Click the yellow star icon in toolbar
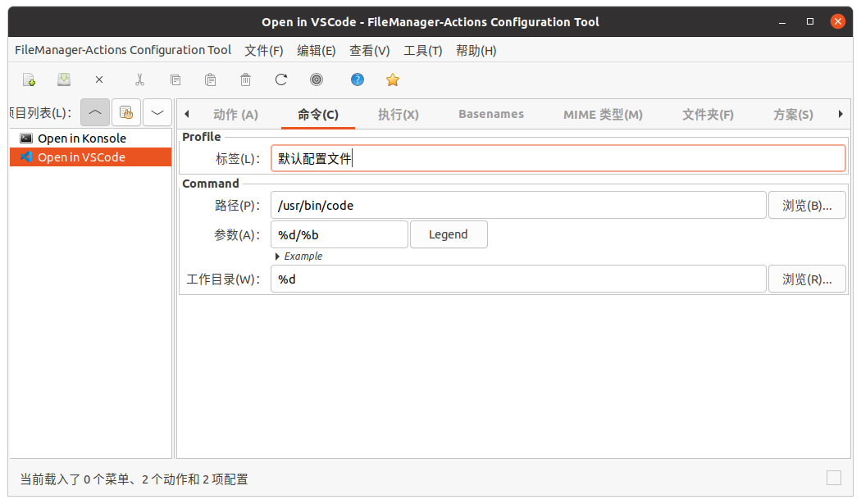Image resolution: width=861 pixels, height=504 pixels. [393, 79]
